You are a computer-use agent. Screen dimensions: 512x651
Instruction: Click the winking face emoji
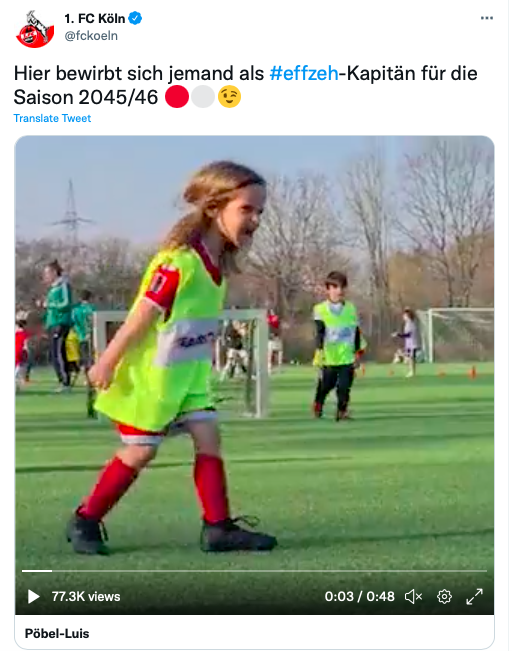pos(229,97)
